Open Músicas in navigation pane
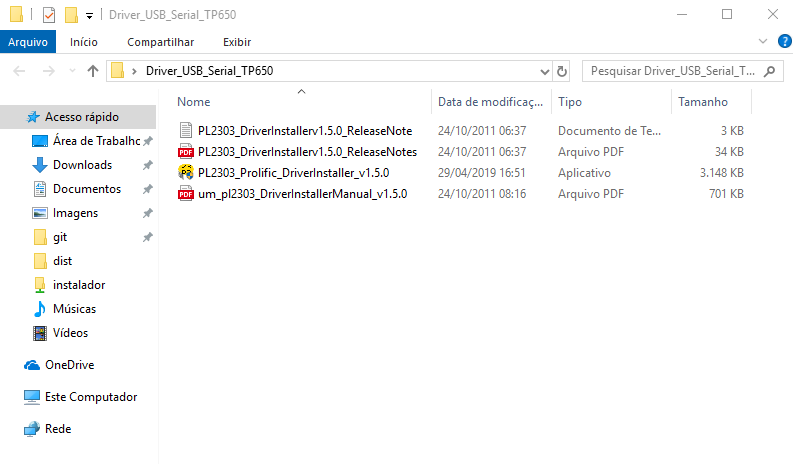 pyautogui.click(x=74, y=309)
